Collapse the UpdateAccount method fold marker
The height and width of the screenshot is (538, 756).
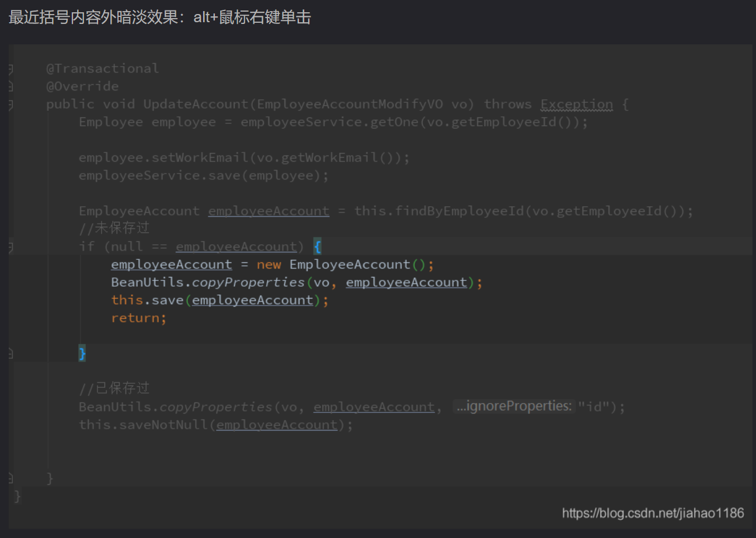11,105
